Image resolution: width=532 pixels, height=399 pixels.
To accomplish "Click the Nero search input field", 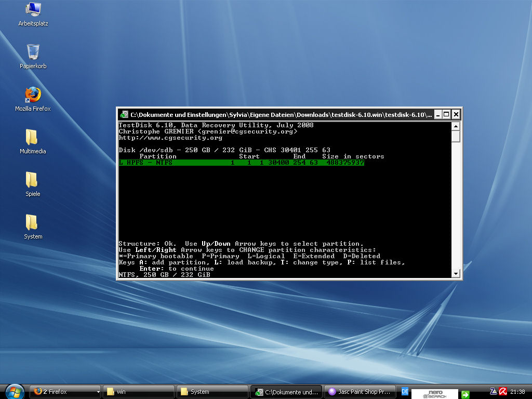I will coord(435,394).
